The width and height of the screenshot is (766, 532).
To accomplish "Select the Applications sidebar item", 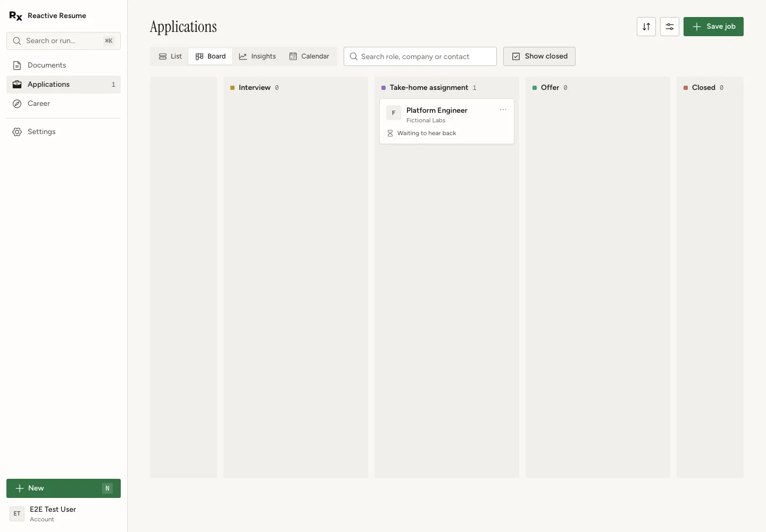I will [x=63, y=85].
